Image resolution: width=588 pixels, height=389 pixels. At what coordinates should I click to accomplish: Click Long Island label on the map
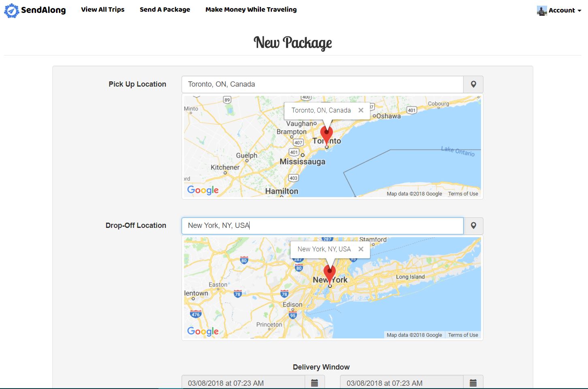[410, 277]
